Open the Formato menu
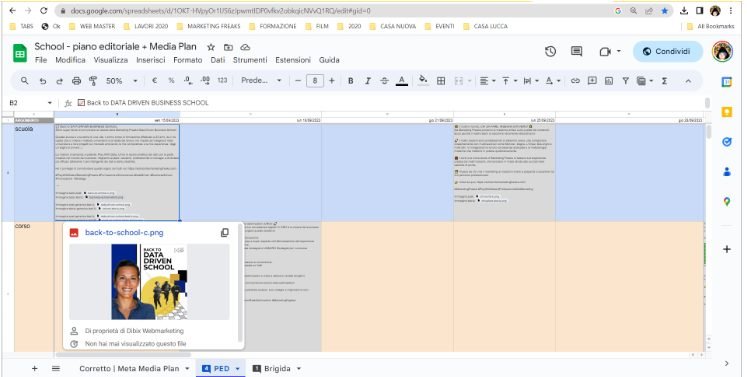 pyautogui.click(x=188, y=60)
